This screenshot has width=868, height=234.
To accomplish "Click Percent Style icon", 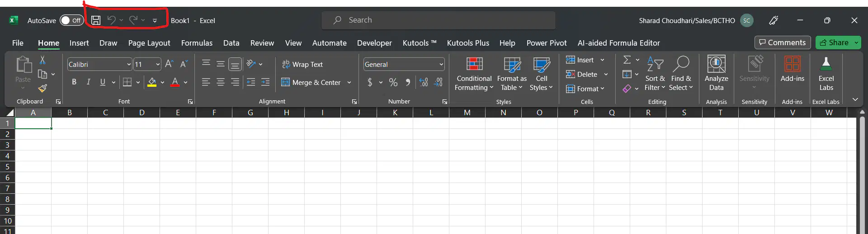I will [393, 82].
